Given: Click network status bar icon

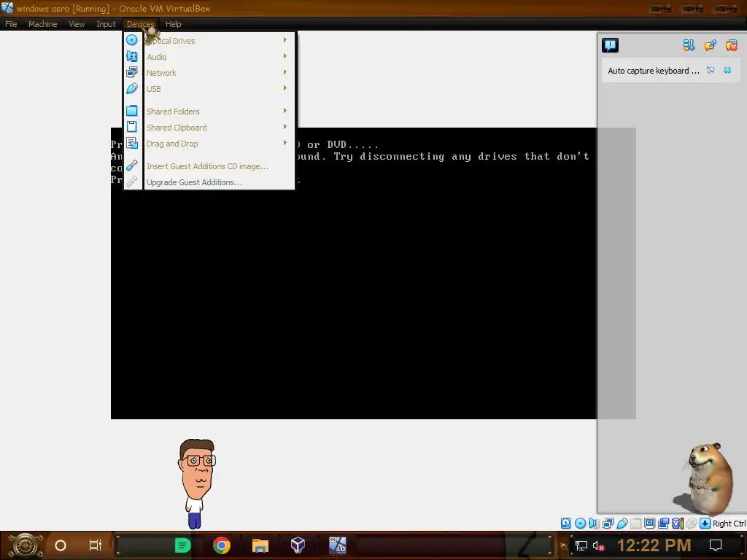Looking at the screenshot, I should click(x=608, y=524).
